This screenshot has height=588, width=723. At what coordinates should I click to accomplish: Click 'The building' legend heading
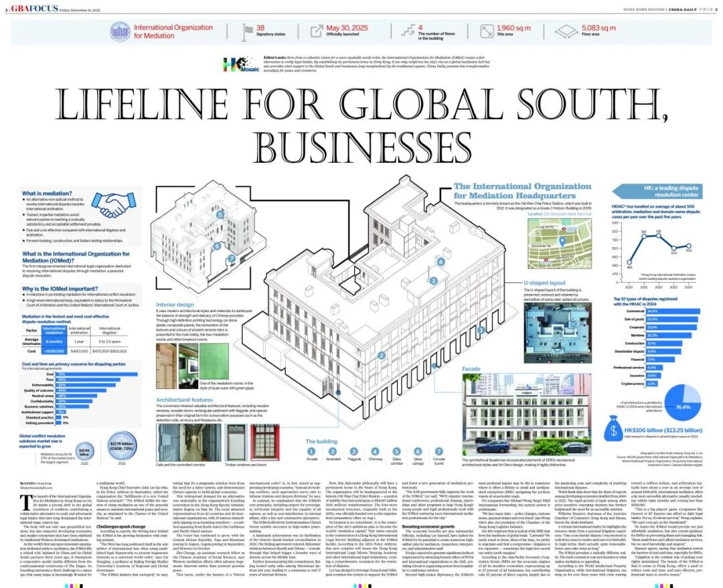tap(321, 441)
